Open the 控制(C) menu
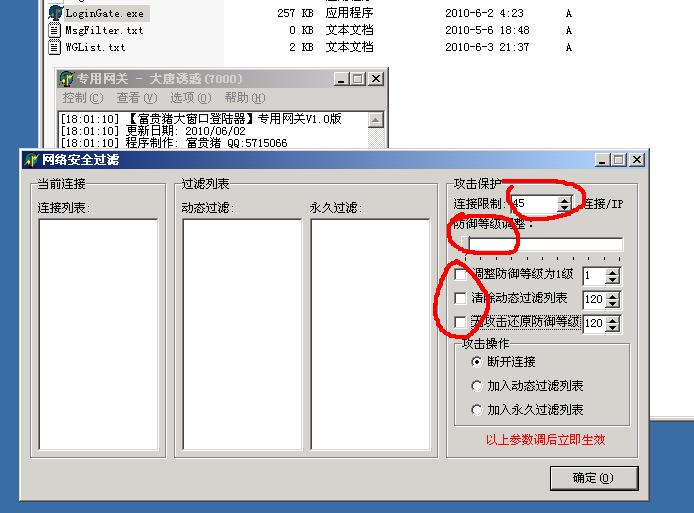Image resolution: width=694 pixels, height=513 pixels. pos(82,98)
